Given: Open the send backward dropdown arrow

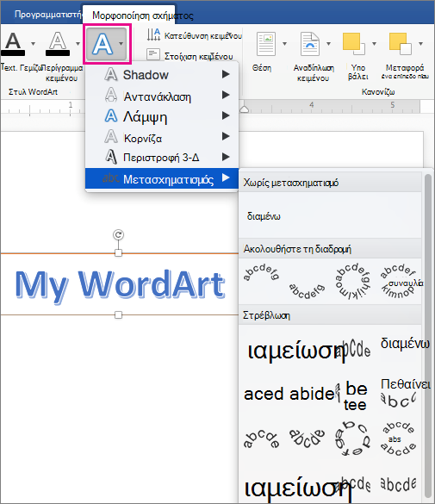Looking at the screenshot, I should pos(420,44).
